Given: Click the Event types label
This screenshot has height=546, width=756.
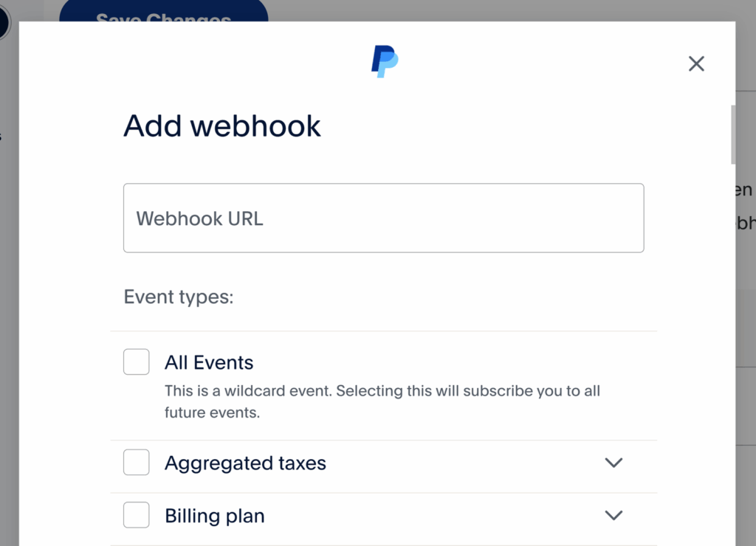Looking at the screenshot, I should pos(178,297).
